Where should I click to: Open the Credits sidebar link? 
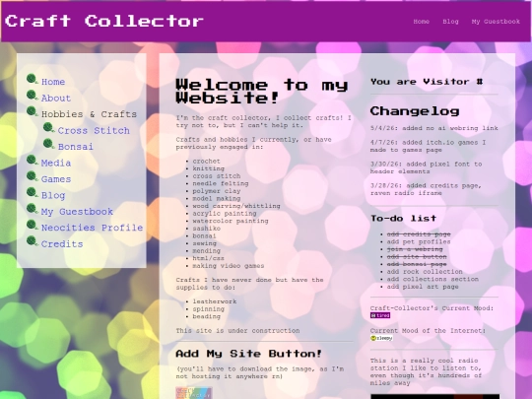pyautogui.click(x=62, y=244)
